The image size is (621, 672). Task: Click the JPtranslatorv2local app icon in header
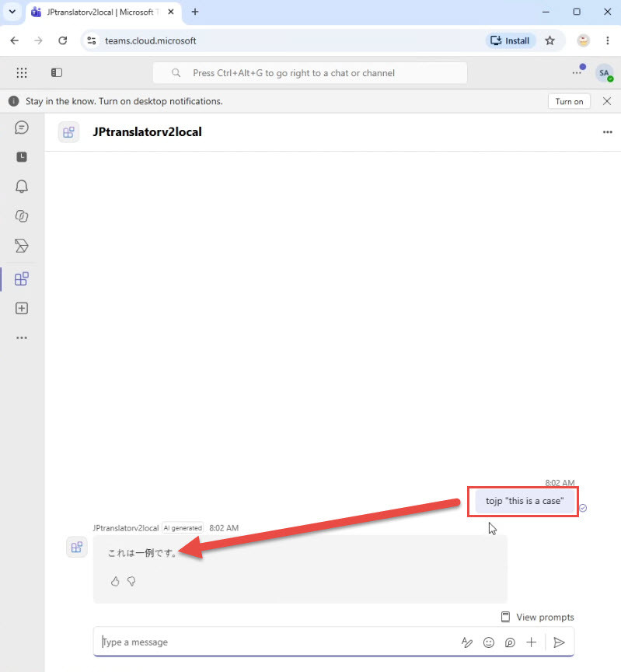click(x=68, y=132)
